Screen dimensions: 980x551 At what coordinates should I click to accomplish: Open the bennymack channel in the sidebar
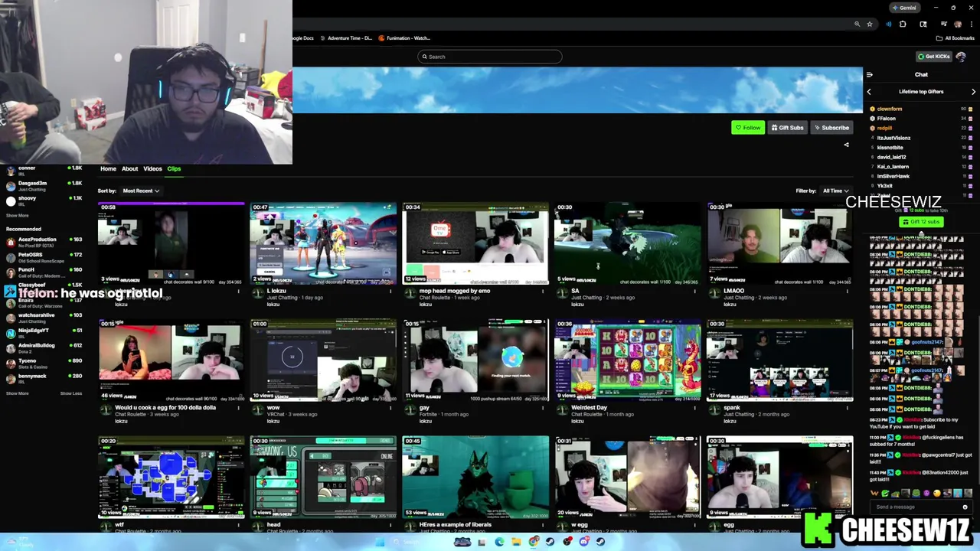(44, 379)
